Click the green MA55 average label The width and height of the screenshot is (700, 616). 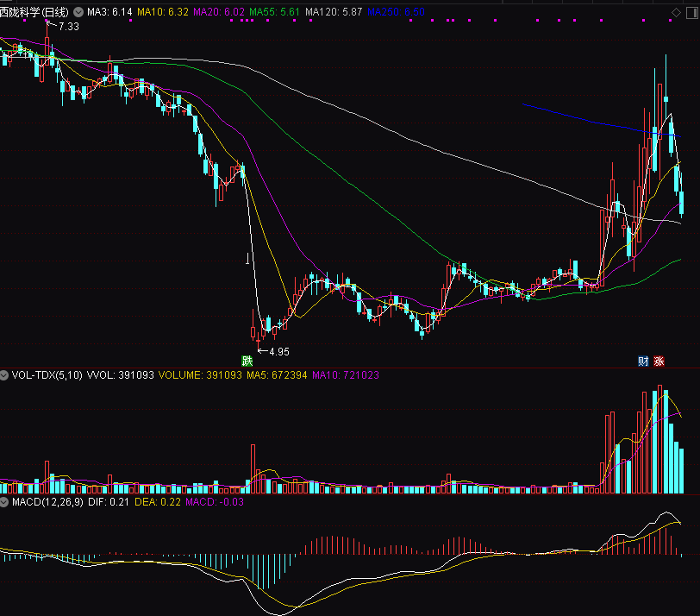pos(276,12)
